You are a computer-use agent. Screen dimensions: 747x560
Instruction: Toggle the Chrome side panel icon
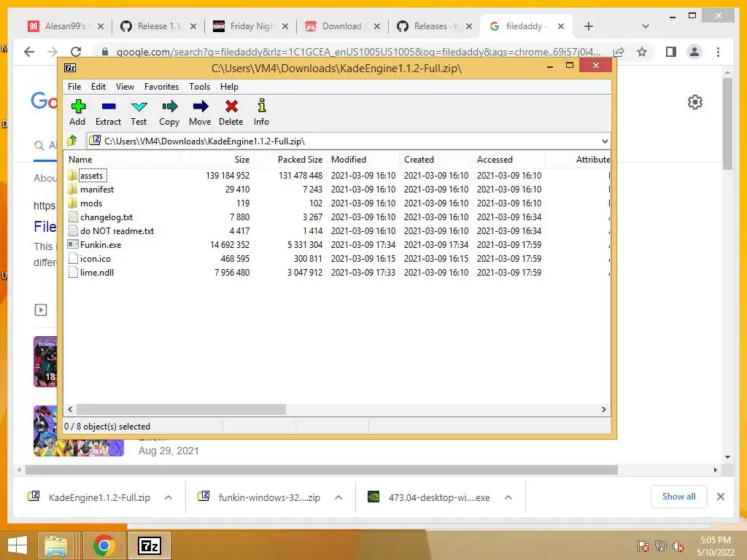coord(671,52)
